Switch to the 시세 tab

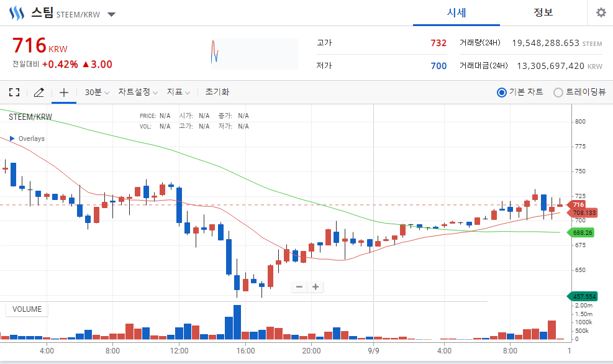tap(456, 12)
